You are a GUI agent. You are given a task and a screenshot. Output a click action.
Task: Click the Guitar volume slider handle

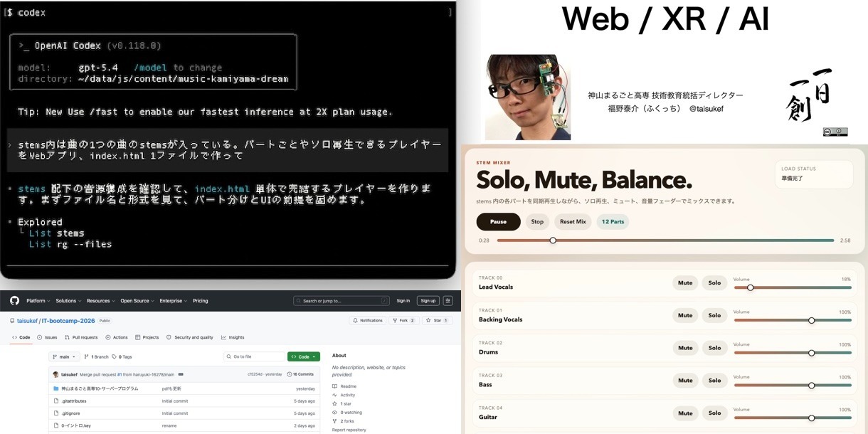coord(811,418)
